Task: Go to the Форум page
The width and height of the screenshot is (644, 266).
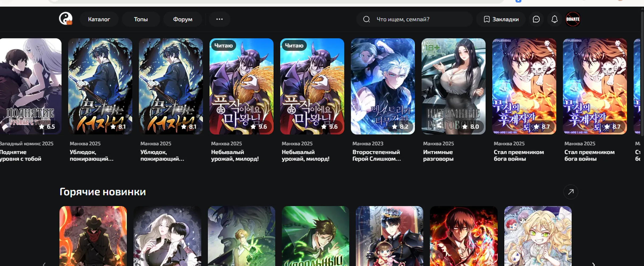Action: point(183,19)
